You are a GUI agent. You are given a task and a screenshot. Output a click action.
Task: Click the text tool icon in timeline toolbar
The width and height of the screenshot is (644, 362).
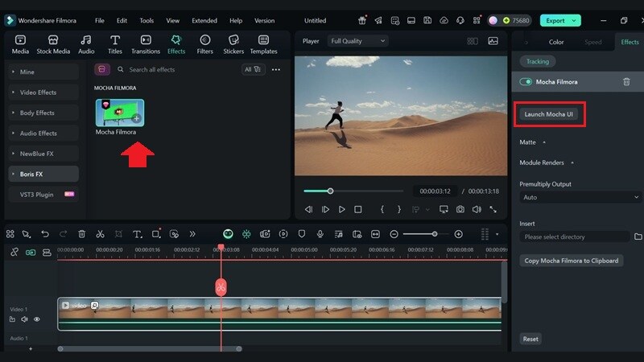click(x=137, y=234)
